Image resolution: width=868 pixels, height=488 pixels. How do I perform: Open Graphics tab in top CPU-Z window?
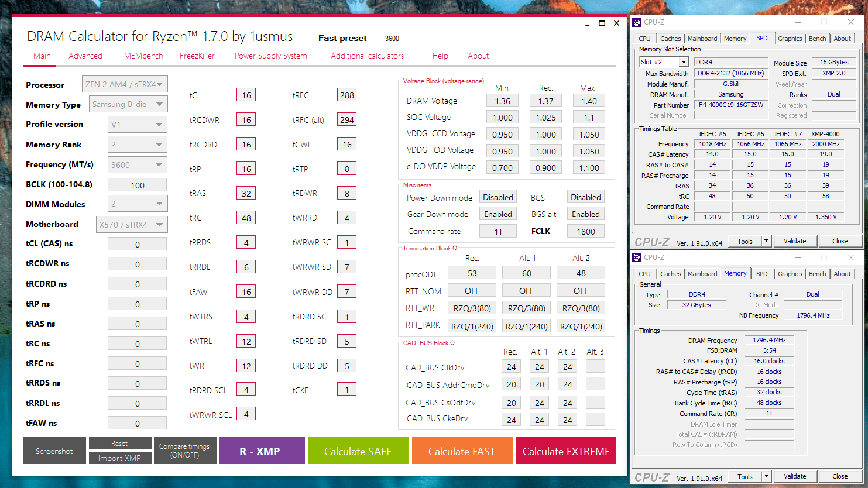[x=790, y=39]
